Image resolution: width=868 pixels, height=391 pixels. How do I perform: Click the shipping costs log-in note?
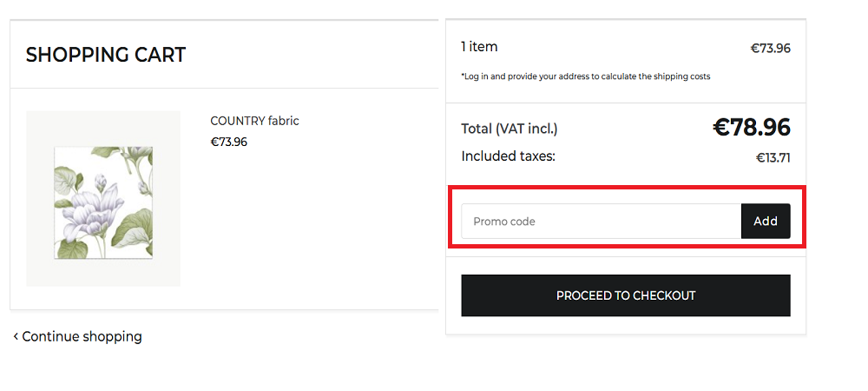[x=586, y=76]
